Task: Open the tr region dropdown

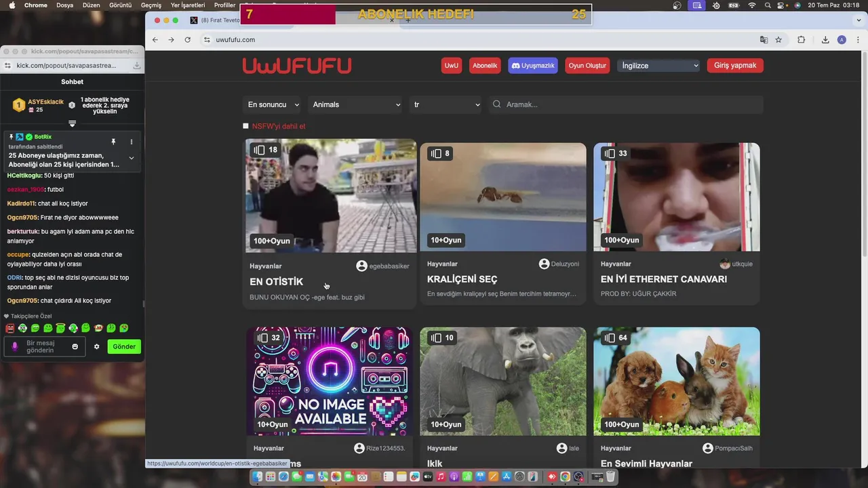Action: (x=446, y=104)
